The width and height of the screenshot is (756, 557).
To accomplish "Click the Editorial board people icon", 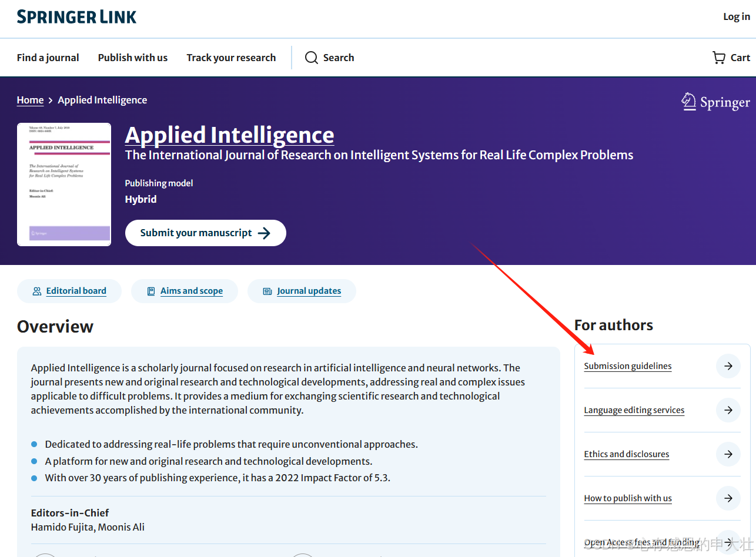I will tap(37, 291).
